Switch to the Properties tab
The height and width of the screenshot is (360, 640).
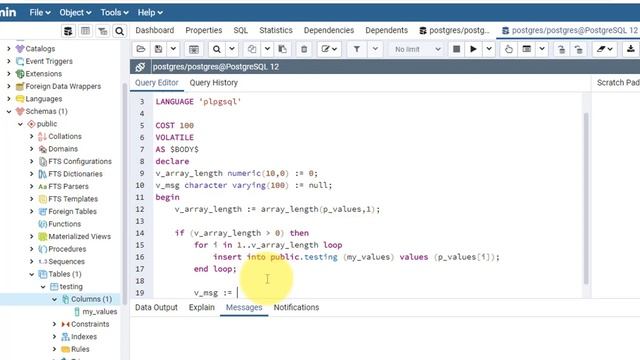204,30
